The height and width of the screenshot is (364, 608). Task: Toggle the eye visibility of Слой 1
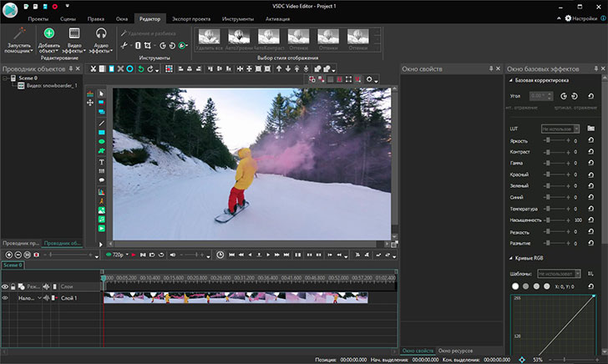coord(6,298)
